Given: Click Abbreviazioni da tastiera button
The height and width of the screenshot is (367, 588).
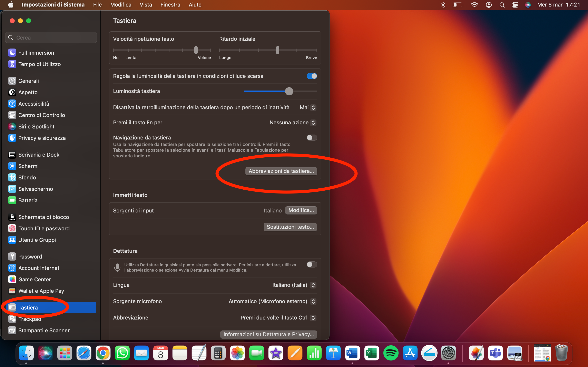Looking at the screenshot, I should [x=281, y=171].
